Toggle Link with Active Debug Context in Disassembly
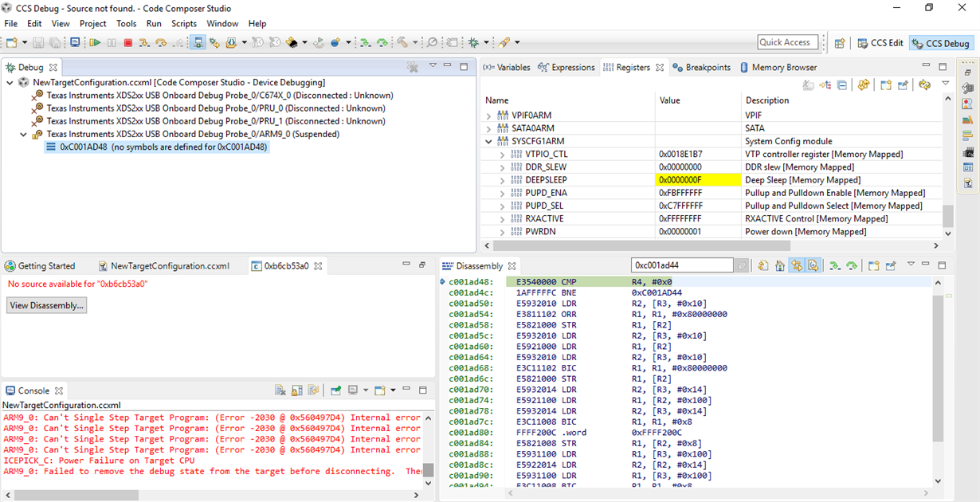This screenshot has height=502, width=980. pyautogui.click(x=797, y=265)
